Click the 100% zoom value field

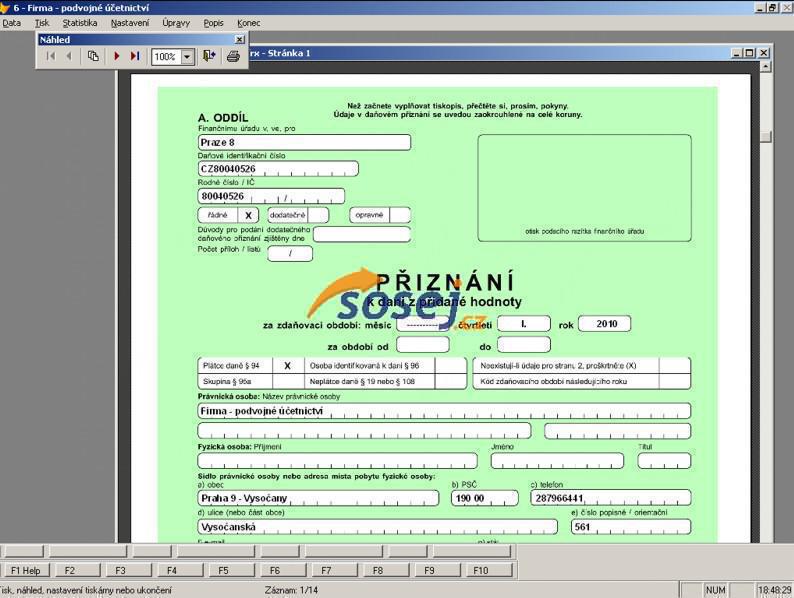coord(167,57)
